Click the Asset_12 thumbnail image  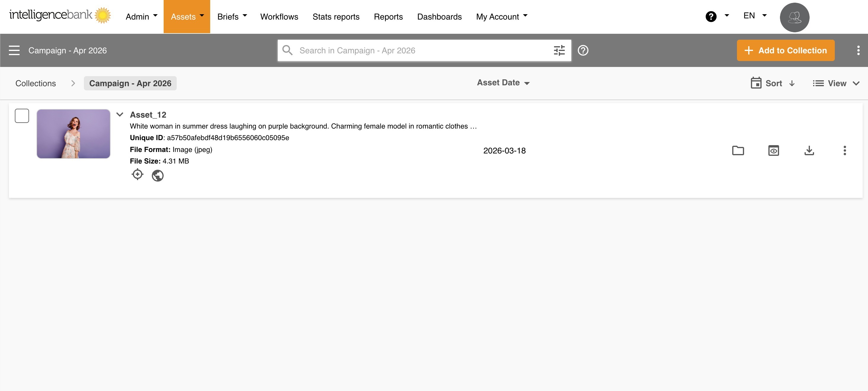tap(74, 134)
